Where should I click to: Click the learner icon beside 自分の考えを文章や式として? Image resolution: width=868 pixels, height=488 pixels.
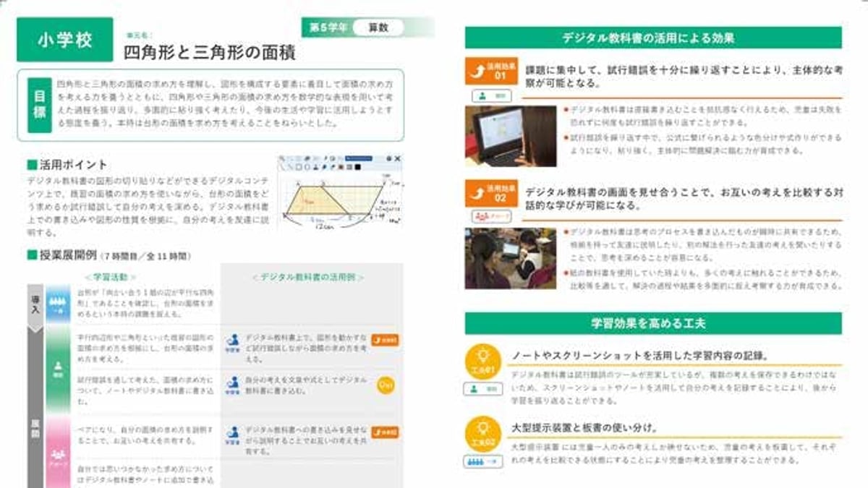coord(232,386)
